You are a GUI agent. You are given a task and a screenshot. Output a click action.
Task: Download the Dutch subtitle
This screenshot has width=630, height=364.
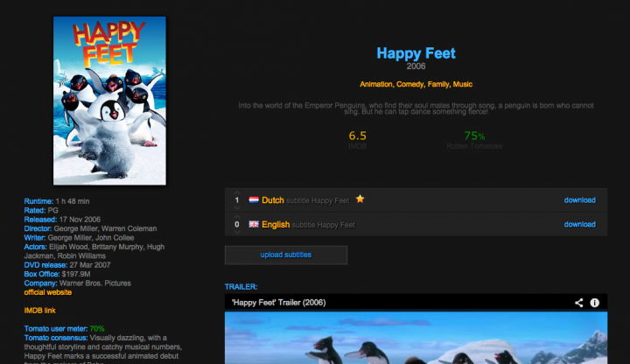pyautogui.click(x=580, y=200)
